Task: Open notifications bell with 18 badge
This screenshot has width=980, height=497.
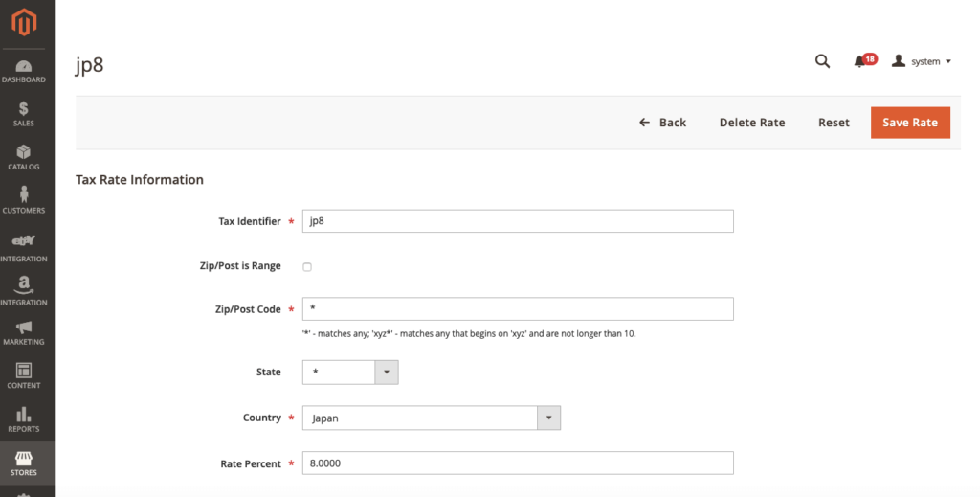Action: tap(860, 62)
